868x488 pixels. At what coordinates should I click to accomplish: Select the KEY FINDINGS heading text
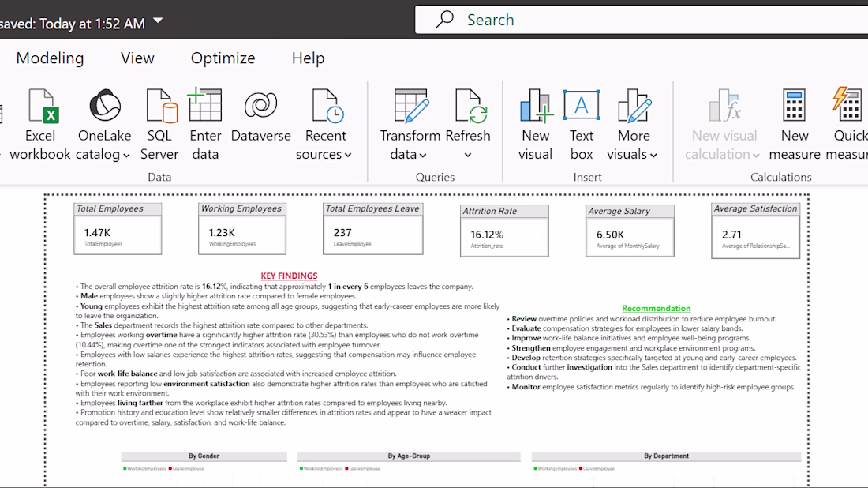289,276
